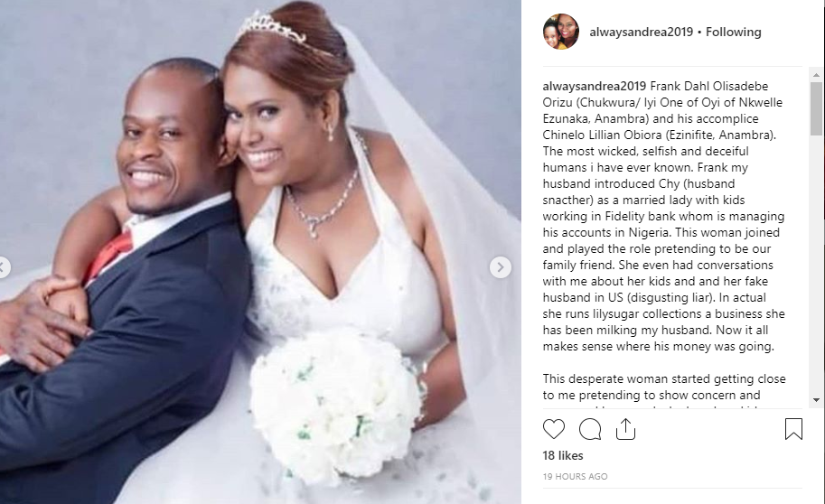Click the wedding photo of the couple
Image resolution: width=825 pixels, height=504 pixels.
tap(260, 252)
